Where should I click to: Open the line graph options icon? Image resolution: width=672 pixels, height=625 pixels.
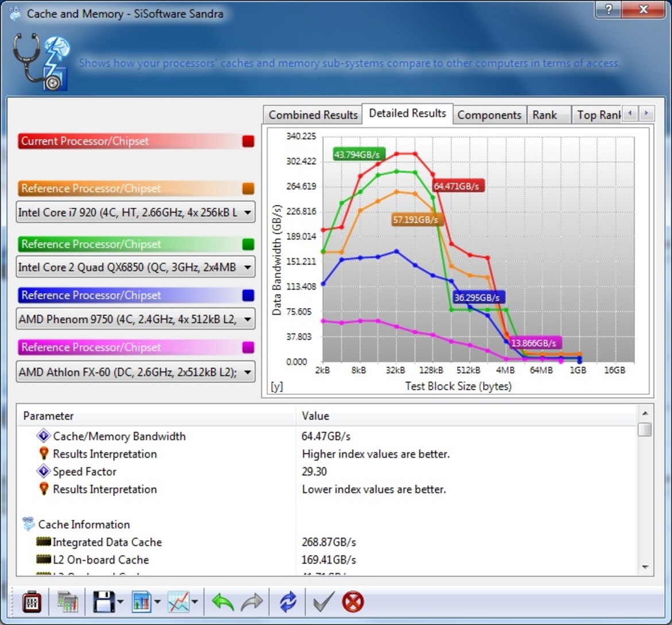(x=179, y=602)
